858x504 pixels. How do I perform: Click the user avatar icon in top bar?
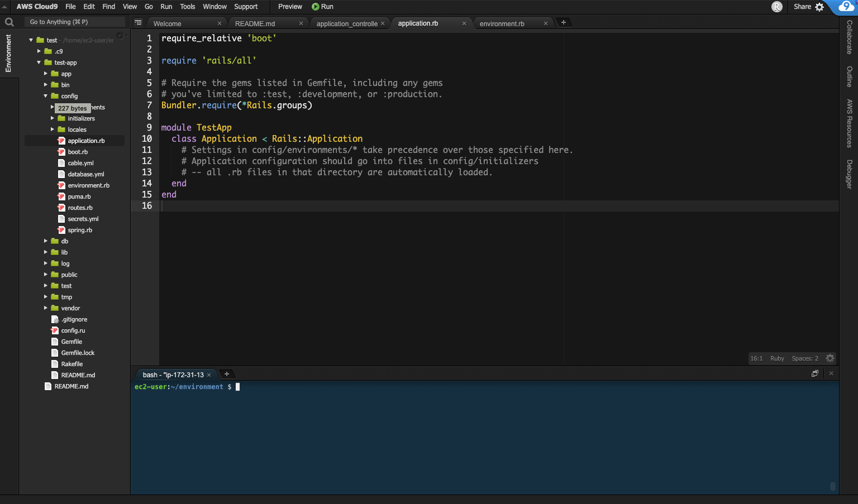click(x=776, y=7)
